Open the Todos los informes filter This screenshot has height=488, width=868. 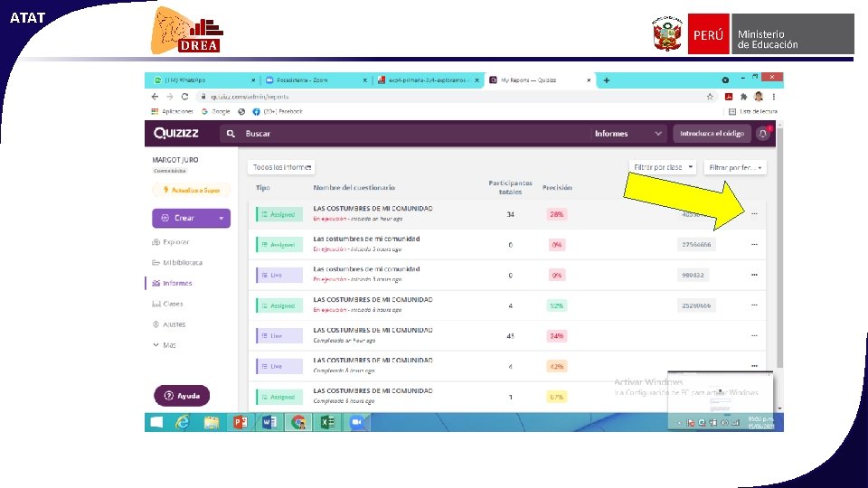pyautogui.click(x=281, y=167)
